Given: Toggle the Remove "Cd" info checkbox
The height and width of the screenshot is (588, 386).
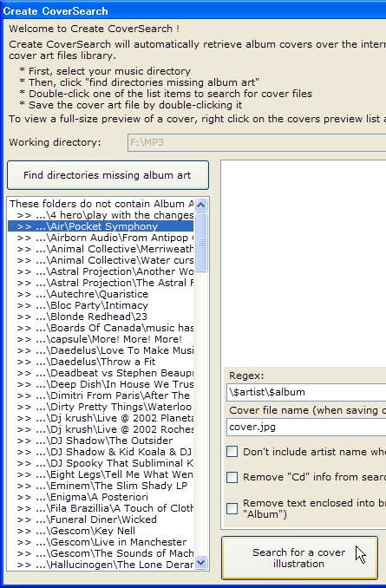Looking at the screenshot, I should tap(232, 477).
